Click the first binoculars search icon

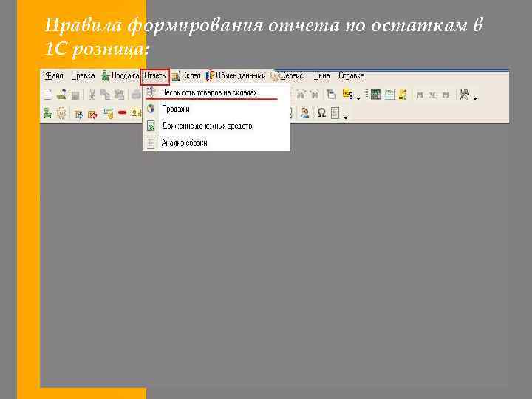(301, 95)
